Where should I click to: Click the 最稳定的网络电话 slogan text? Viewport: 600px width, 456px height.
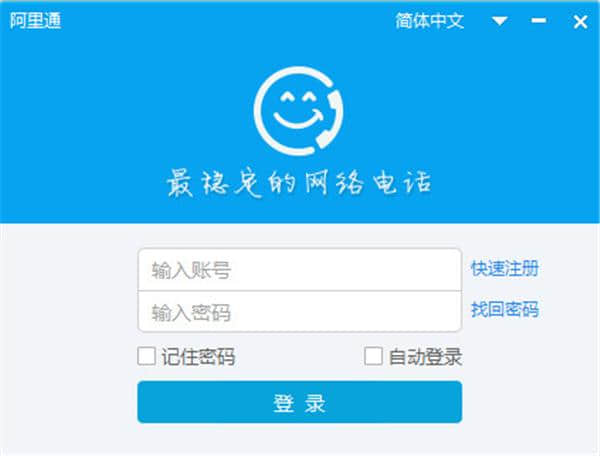click(299, 183)
